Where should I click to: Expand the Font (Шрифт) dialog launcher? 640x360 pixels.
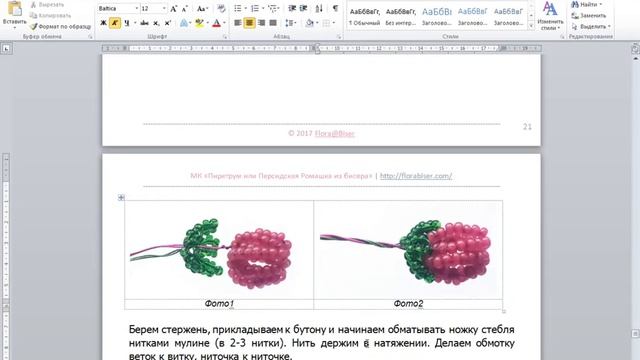point(225,37)
